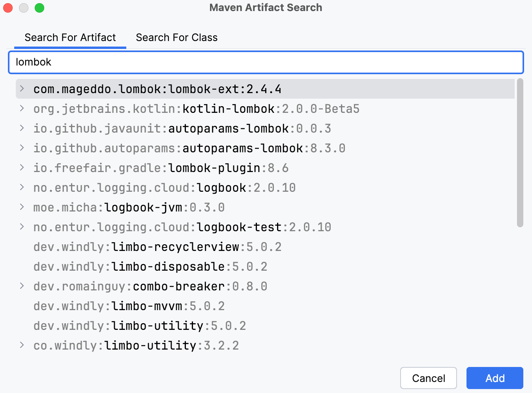
Task: Expand no.entur.logging.cloud:logbook versions
Action: [22, 187]
